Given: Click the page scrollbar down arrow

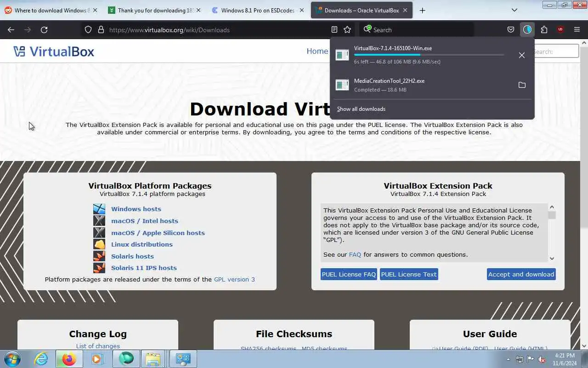Looking at the screenshot, I should coord(584,345).
